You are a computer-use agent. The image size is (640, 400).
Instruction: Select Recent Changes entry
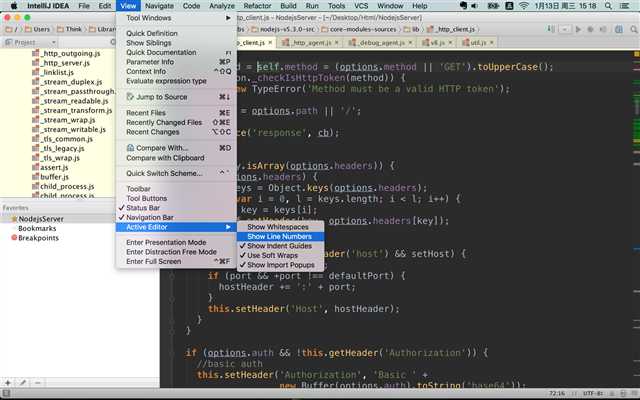click(176, 132)
